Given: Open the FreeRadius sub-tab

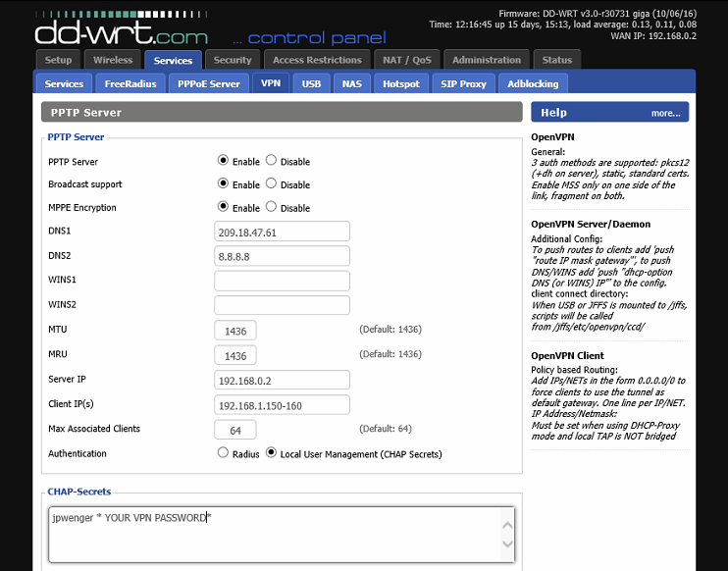Looking at the screenshot, I should click(130, 84).
